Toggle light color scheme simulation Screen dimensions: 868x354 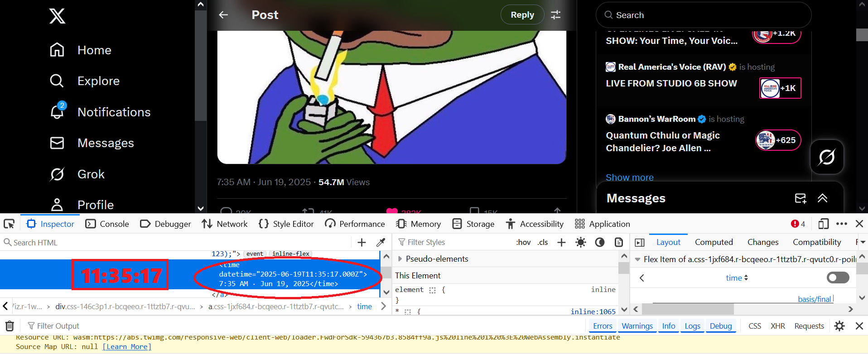pos(581,243)
